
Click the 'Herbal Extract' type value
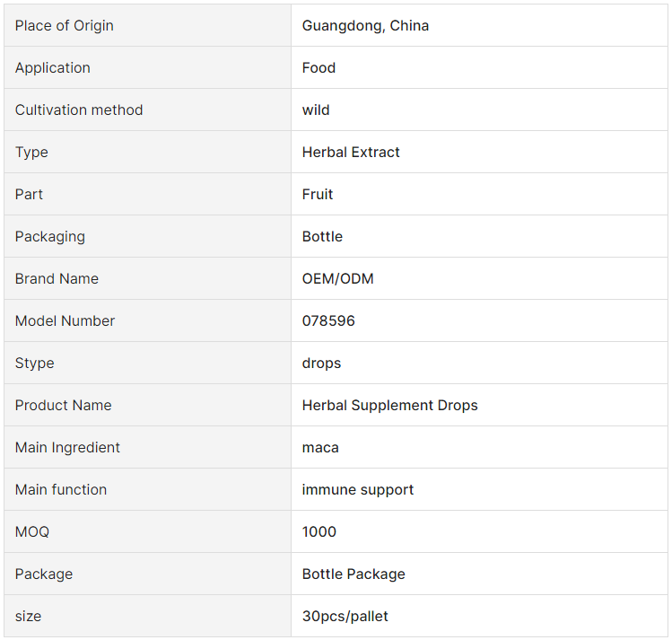pos(351,153)
